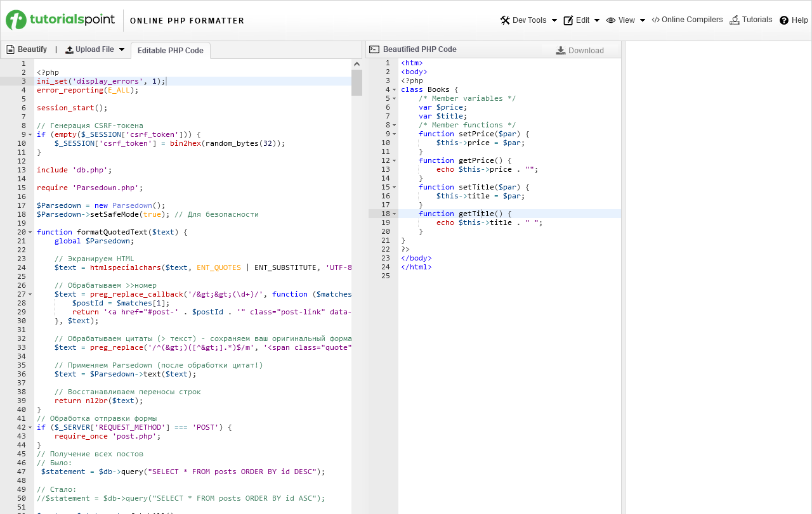This screenshot has height=514, width=812.
Task: Click the Edit pencil icon
Action: click(x=568, y=20)
